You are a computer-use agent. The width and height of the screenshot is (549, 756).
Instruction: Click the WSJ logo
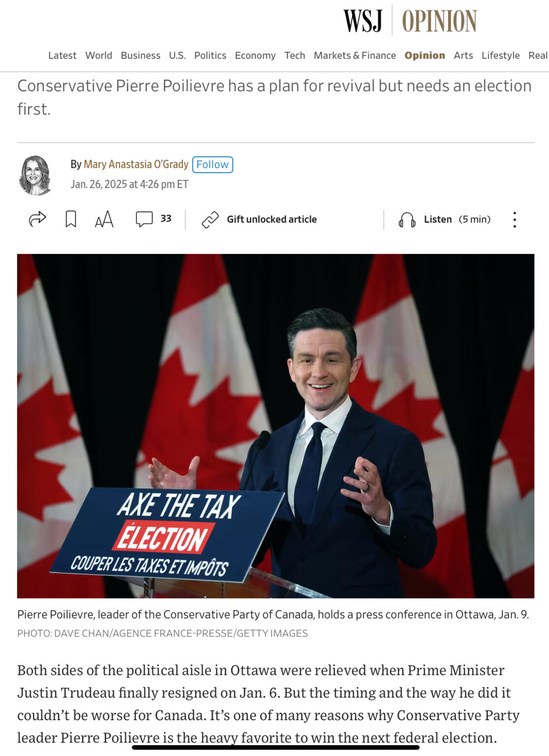pyautogui.click(x=363, y=21)
